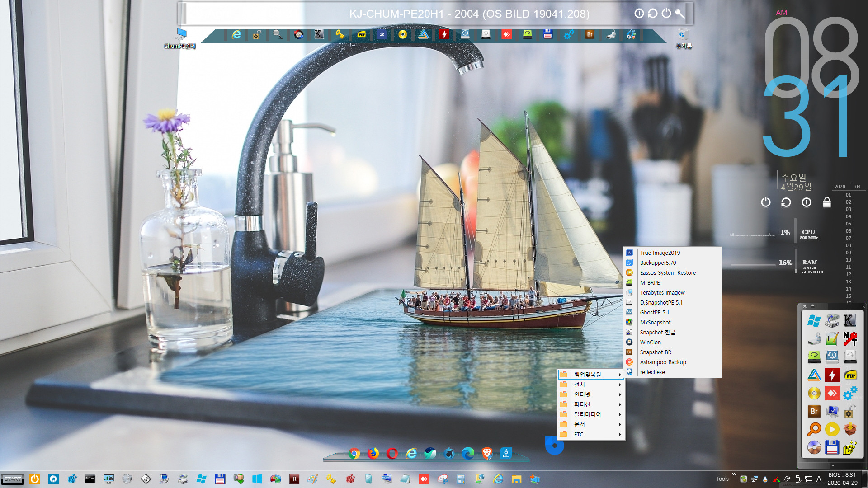The height and width of the screenshot is (488, 868).
Task: Click the orange power button on the taskbar
Action: (x=35, y=479)
